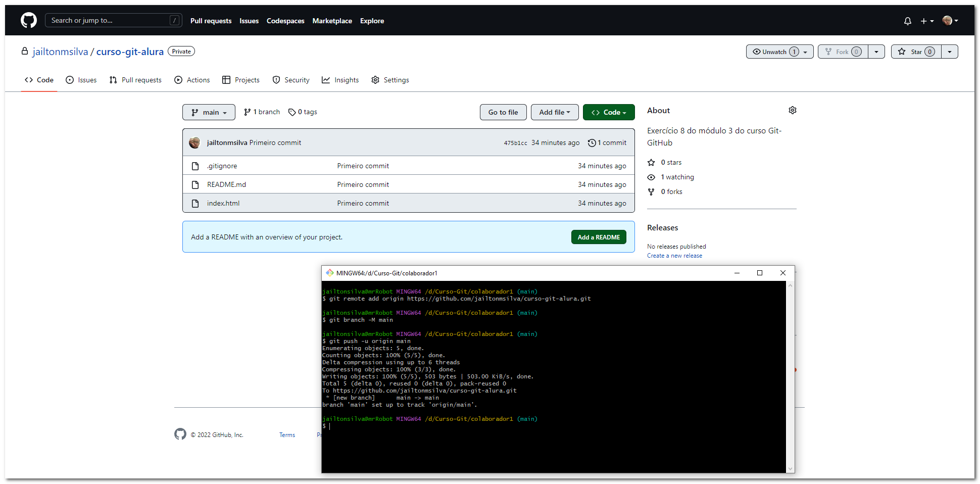Click the MINGW64 terminal title bar icon
This screenshot has height=484, width=980.
[x=330, y=273]
